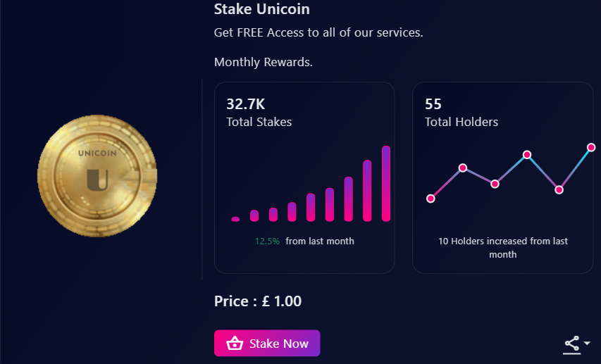
Task: Click the fifth point on holders line chart
Action: 559,189
